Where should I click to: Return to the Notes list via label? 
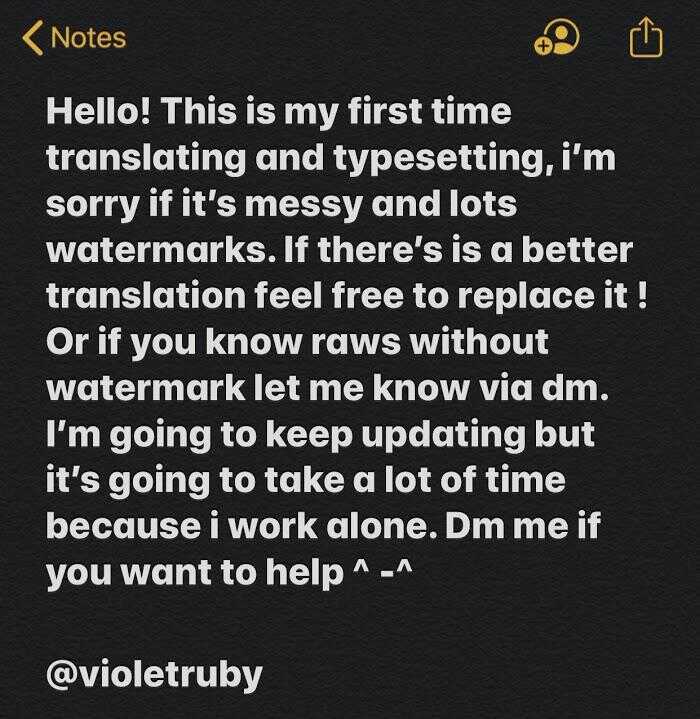pos(88,38)
